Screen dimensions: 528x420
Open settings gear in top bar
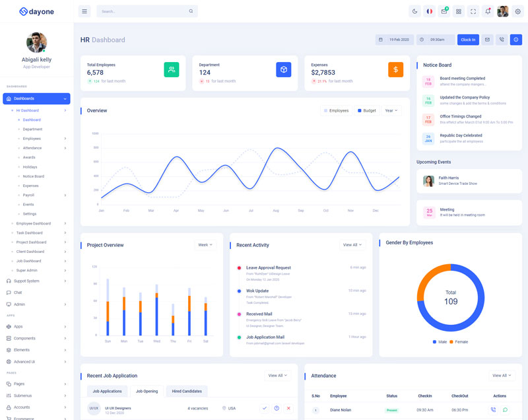click(517, 11)
